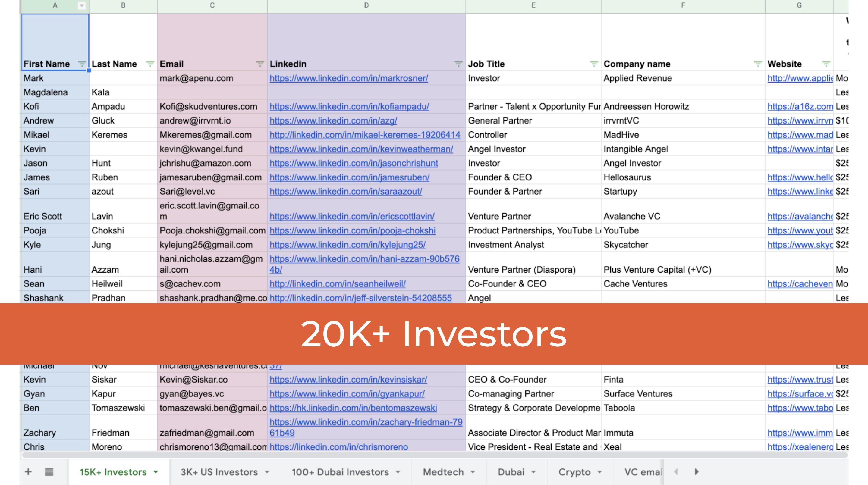The width and height of the screenshot is (868, 485).
Task: Select cell 'Kevin@Siskar.co'
Action: tap(212, 380)
